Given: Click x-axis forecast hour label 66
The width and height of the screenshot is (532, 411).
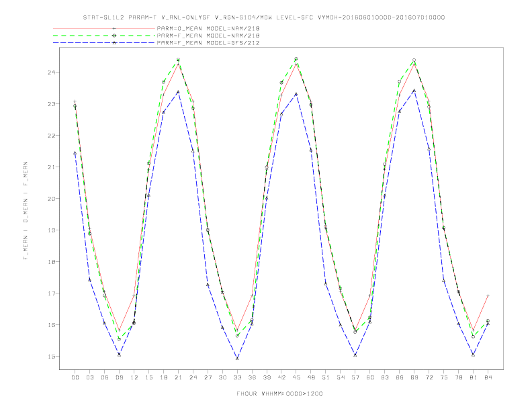Looking at the screenshot, I should [x=400, y=377].
